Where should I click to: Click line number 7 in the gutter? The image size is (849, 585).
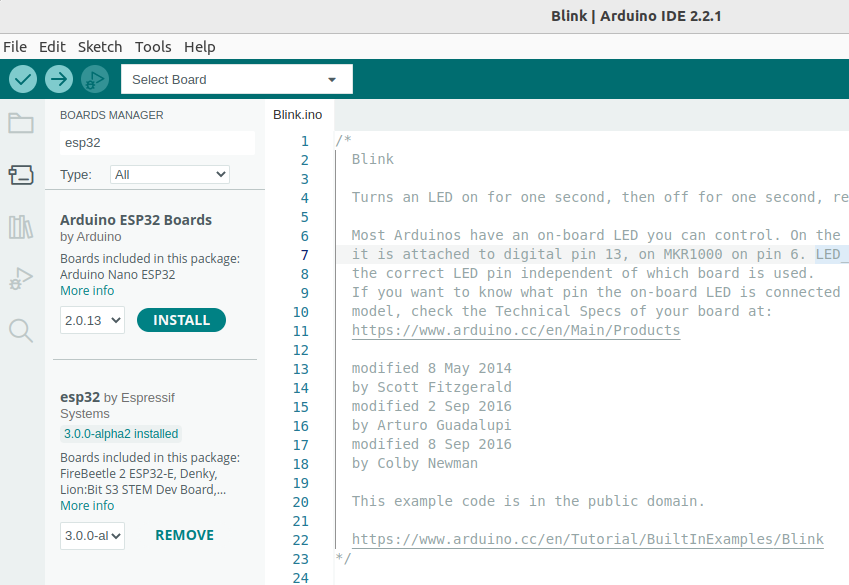(x=305, y=255)
